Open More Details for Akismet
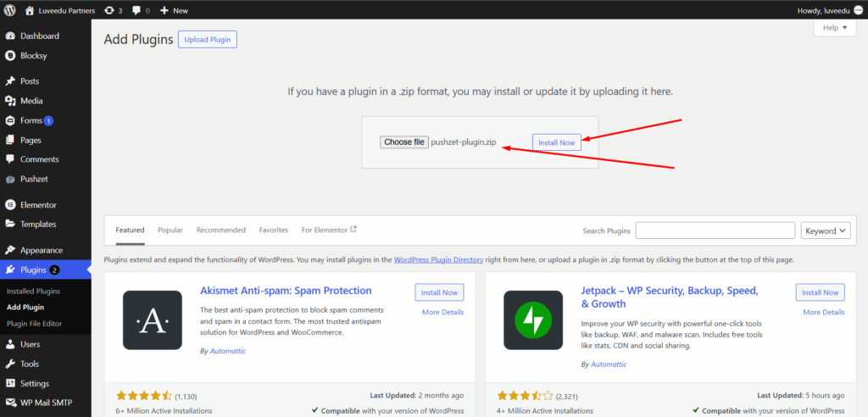This screenshot has height=417, width=868. pos(442,313)
